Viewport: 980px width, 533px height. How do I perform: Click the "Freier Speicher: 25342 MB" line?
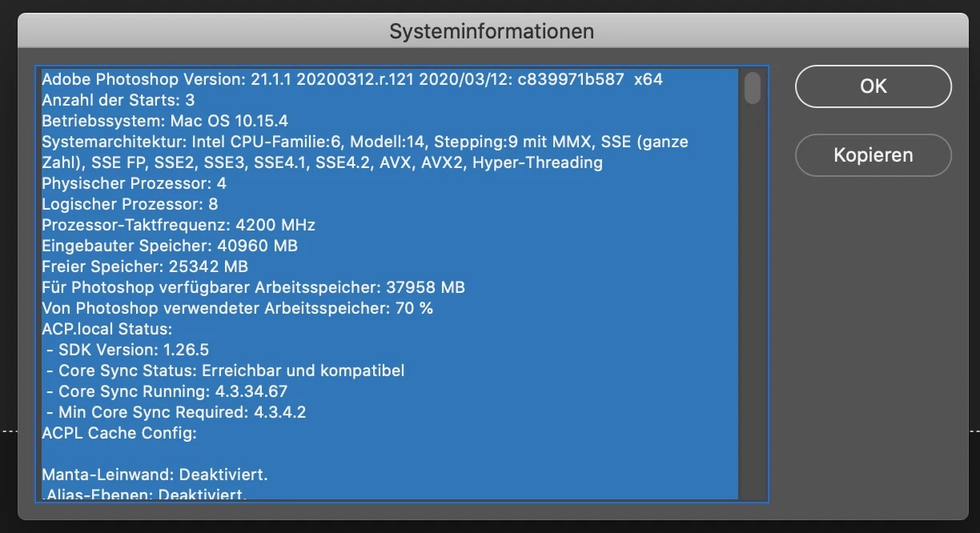(x=145, y=266)
